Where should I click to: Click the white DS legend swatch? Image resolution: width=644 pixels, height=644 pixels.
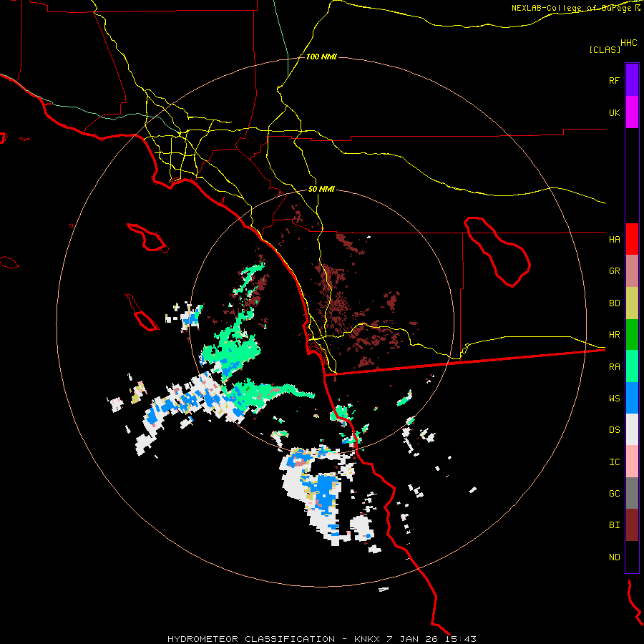pos(632,429)
